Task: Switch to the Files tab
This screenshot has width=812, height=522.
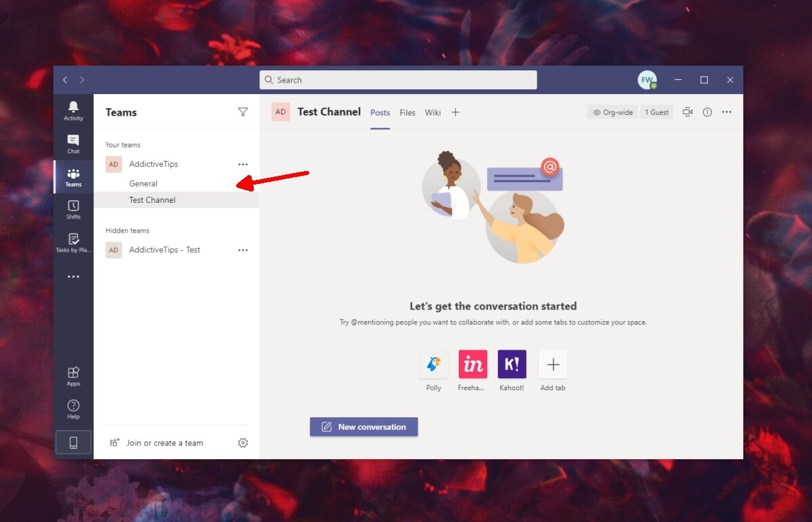Action: (x=407, y=112)
